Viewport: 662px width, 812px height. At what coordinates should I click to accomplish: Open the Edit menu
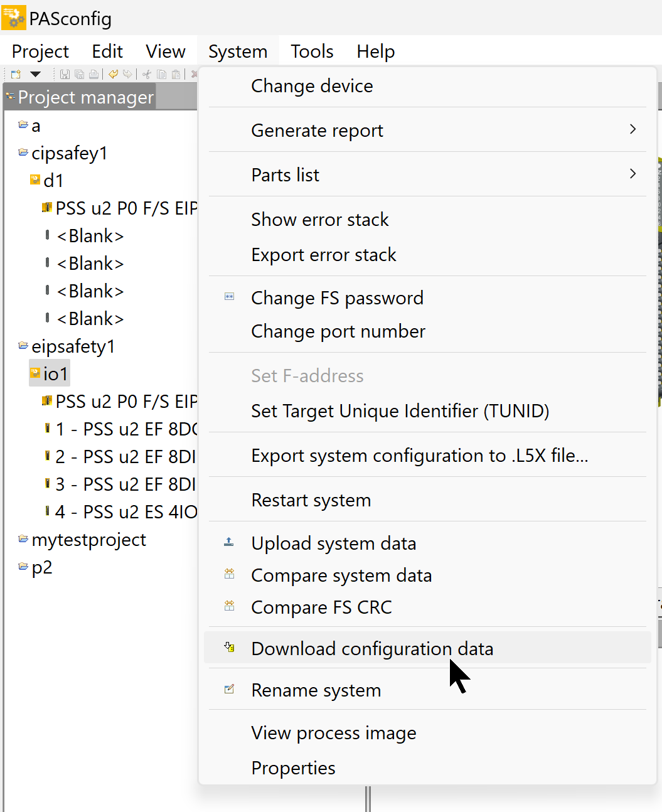point(107,51)
